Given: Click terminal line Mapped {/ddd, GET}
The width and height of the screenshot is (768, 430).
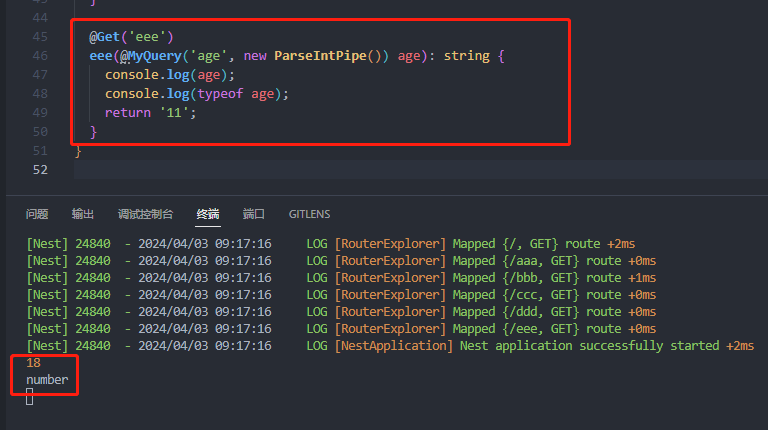Looking at the screenshot, I should point(341,312).
